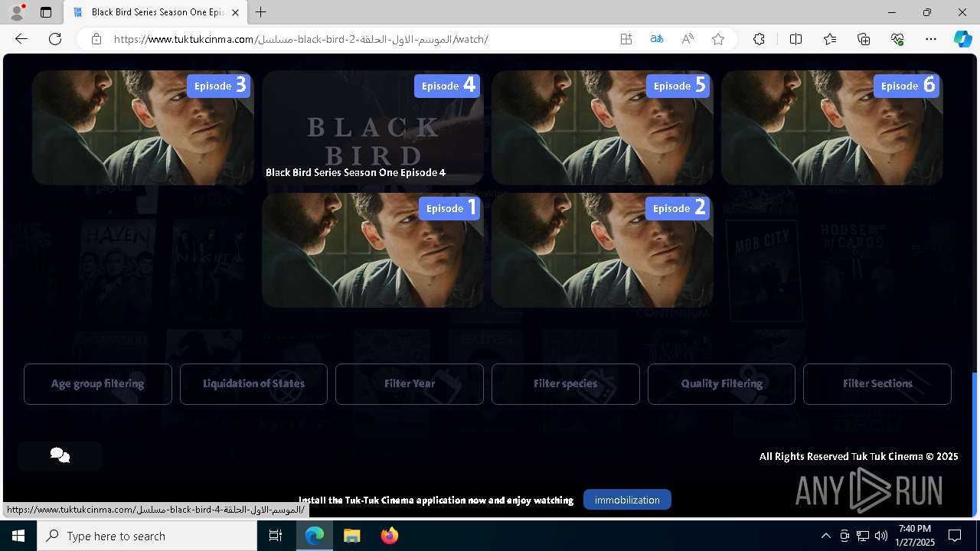Image resolution: width=980 pixels, height=551 pixels.
Task: Open the chat bubbles comments icon
Action: click(x=60, y=456)
